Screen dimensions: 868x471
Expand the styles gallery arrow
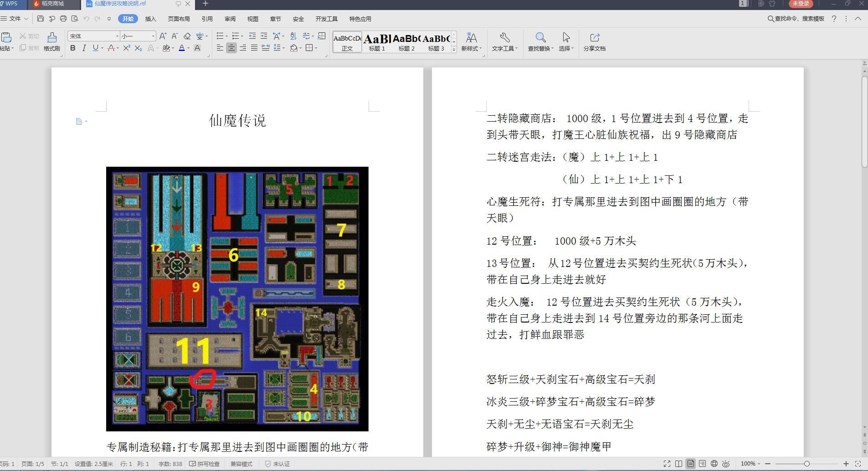tap(454, 50)
